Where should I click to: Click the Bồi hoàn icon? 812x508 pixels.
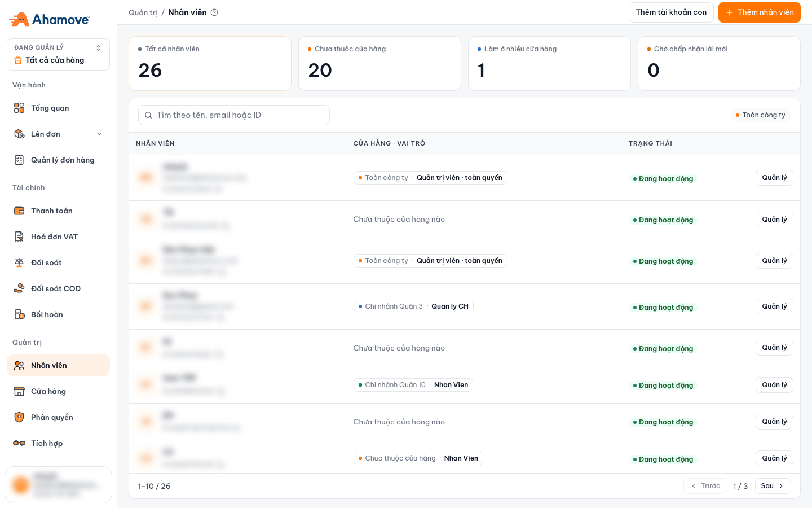pyautogui.click(x=19, y=314)
